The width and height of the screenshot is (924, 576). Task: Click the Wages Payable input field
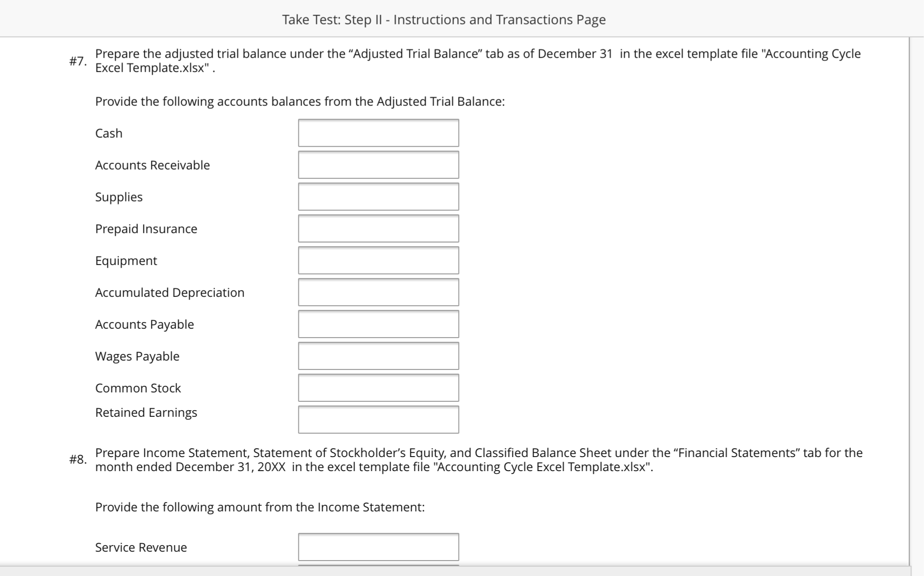coord(378,356)
